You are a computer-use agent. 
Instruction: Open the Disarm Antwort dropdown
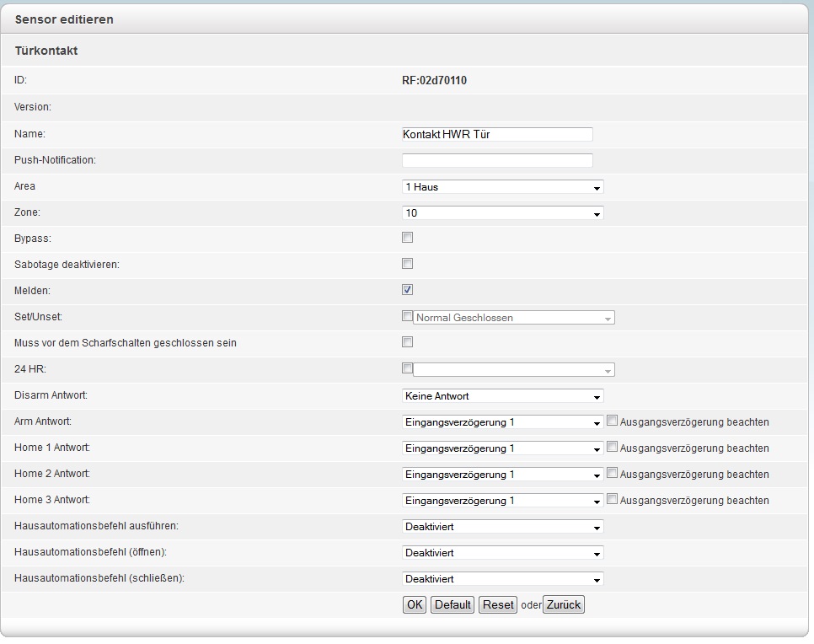coord(502,396)
